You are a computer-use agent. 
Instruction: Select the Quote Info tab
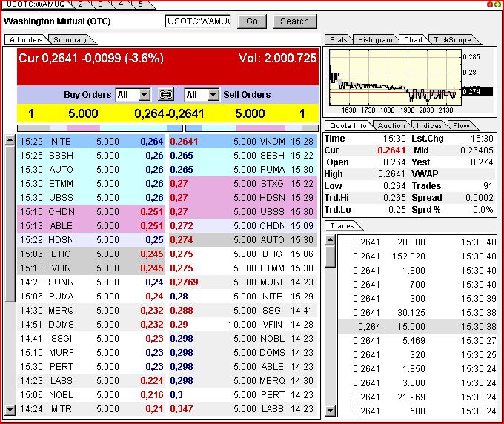pos(348,126)
